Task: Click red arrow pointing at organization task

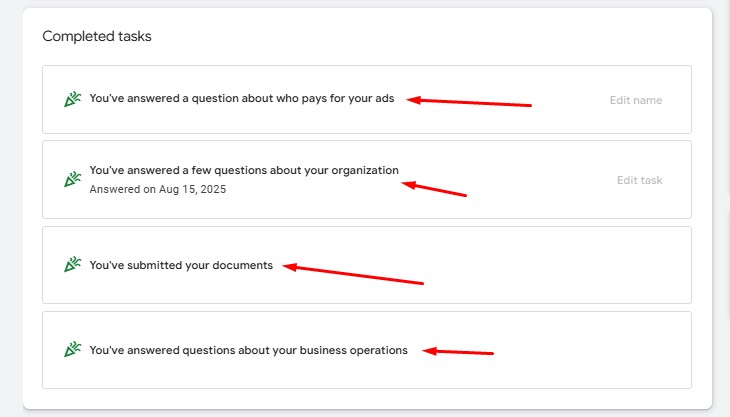Action: pyautogui.click(x=434, y=188)
